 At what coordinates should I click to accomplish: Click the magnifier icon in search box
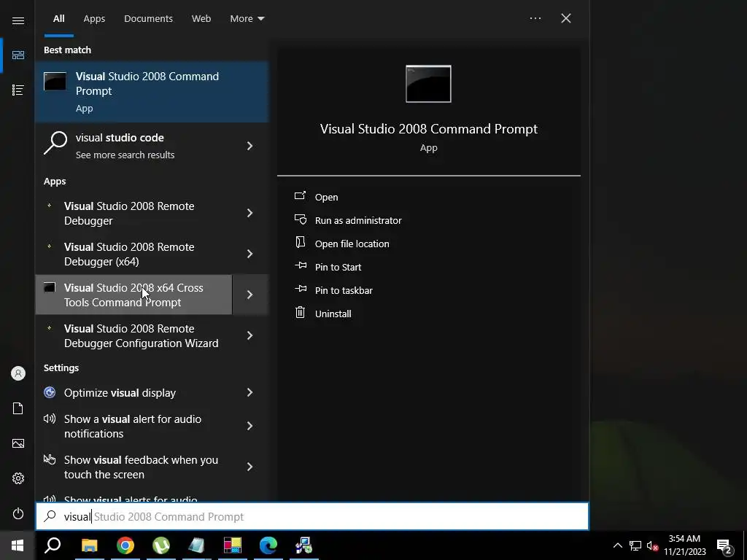point(50,517)
